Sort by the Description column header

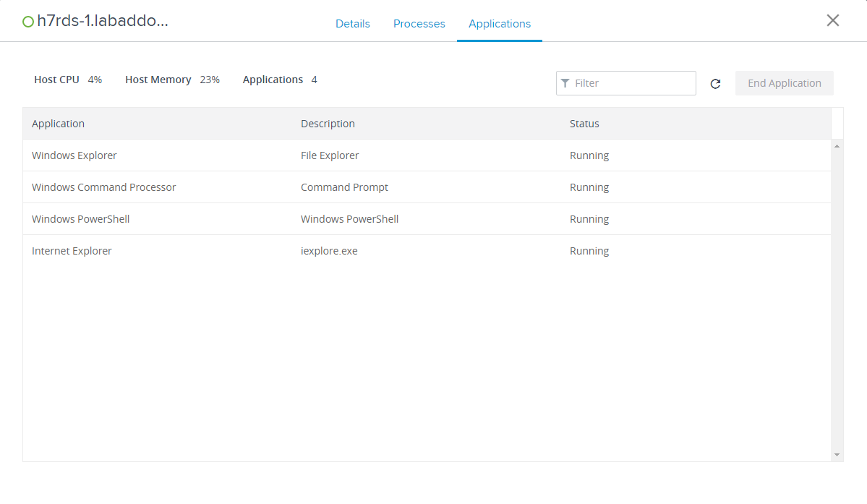tap(328, 124)
